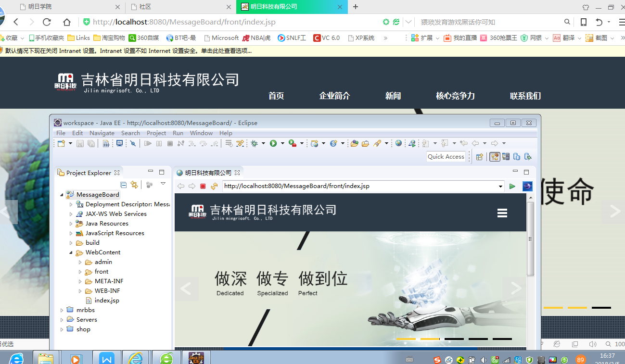This screenshot has height=364, width=625.
Task: Collapse the MessageBoard project node
Action: (x=62, y=195)
